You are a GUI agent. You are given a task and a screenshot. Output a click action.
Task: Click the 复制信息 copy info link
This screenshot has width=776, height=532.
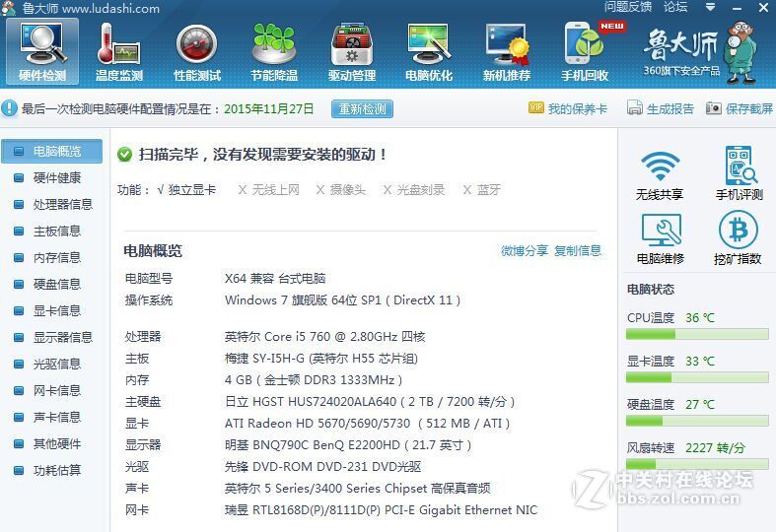[578, 251]
